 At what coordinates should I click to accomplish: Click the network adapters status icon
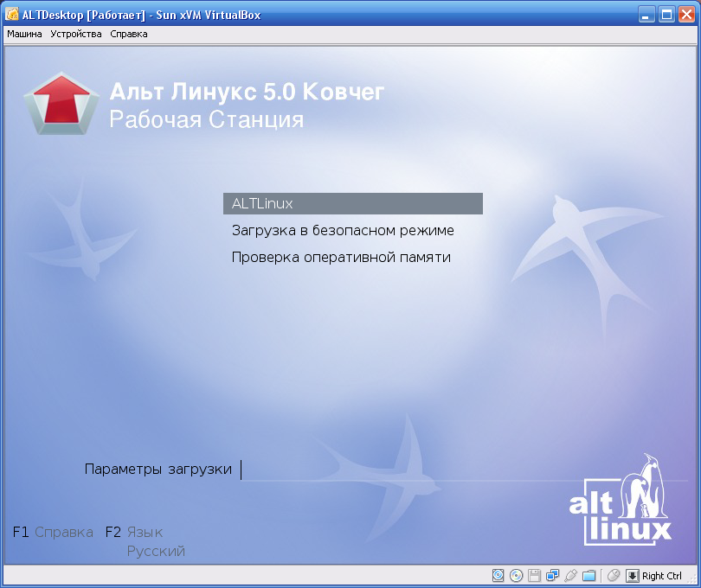(552, 576)
